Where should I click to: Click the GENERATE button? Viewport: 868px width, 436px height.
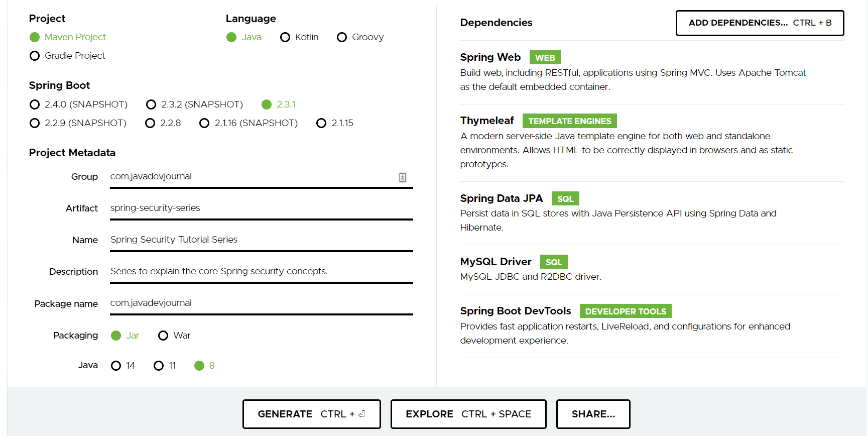coord(311,414)
